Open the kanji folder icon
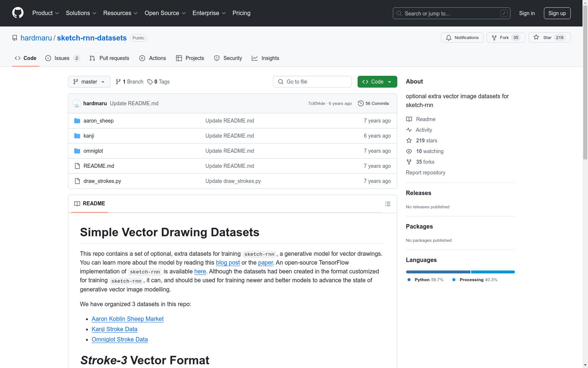588x368 pixels. (x=77, y=136)
